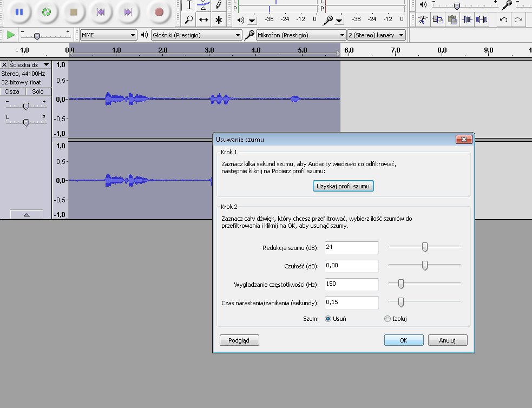Start recording with the red Record button
The width and height of the screenshot is (532, 408).
(159, 12)
